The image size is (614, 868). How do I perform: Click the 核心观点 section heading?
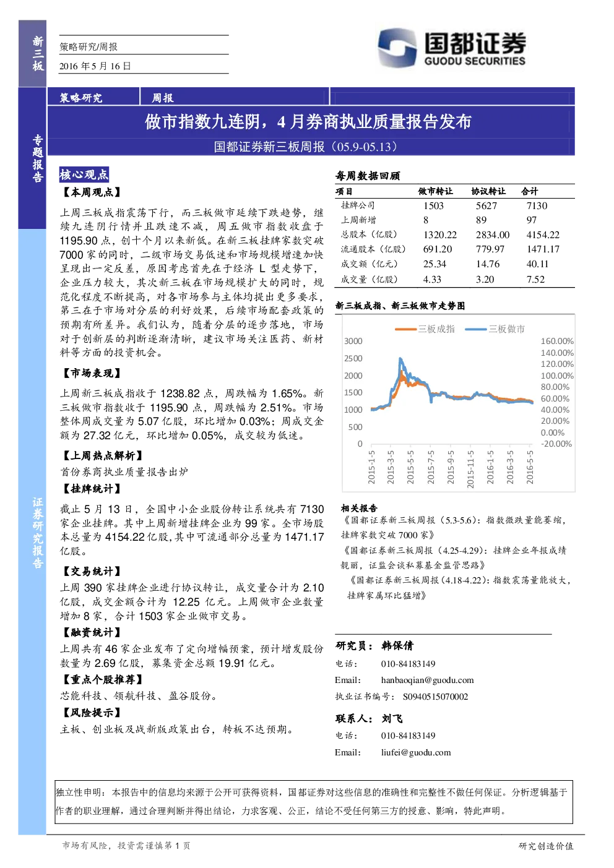click(x=84, y=174)
